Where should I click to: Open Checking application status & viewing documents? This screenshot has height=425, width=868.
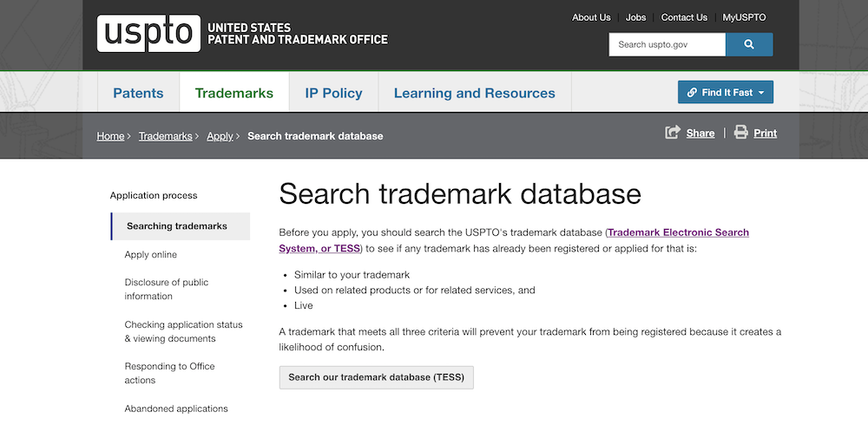(183, 331)
